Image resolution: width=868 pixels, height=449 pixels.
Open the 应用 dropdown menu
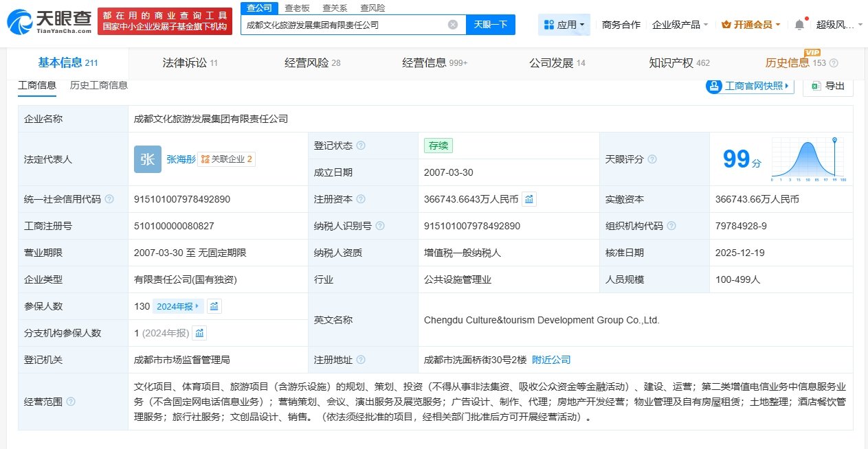point(564,25)
